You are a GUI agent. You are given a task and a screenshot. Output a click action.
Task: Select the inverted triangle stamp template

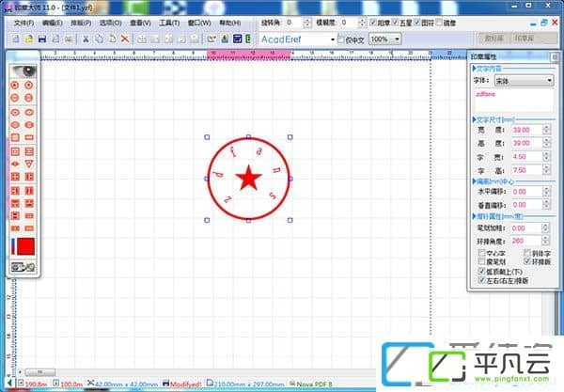pyautogui.click(x=29, y=164)
